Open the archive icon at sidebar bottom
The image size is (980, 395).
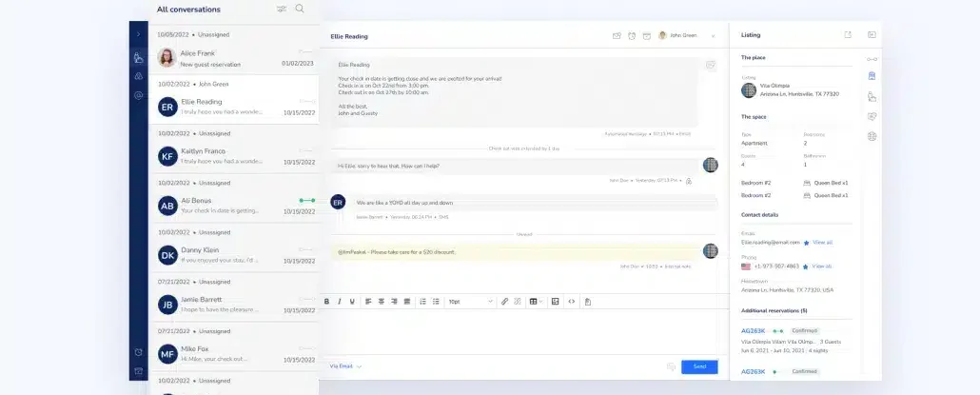(x=138, y=371)
